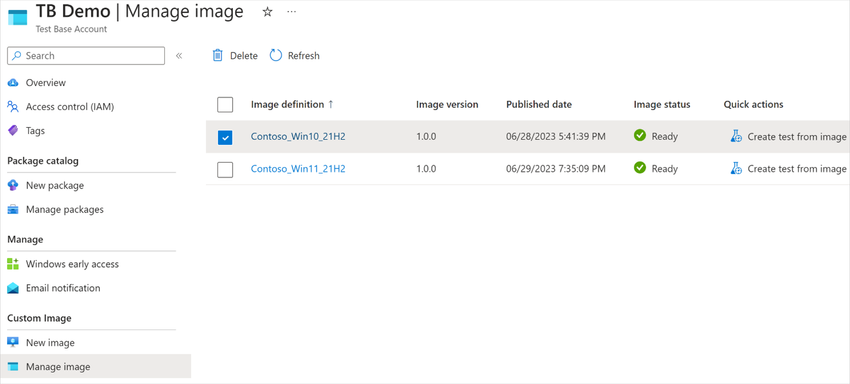Screen dimensions: 850x384
Task: Click the Tags purple tag icon
Action: (x=13, y=131)
